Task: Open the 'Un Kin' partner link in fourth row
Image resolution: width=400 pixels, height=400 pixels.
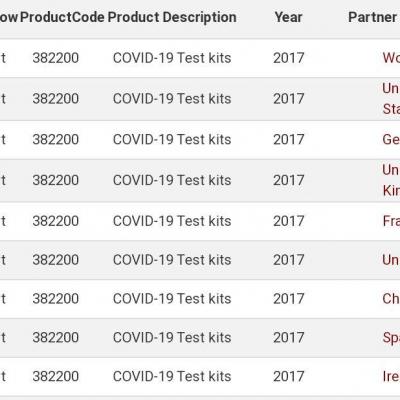Action: [x=391, y=180]
